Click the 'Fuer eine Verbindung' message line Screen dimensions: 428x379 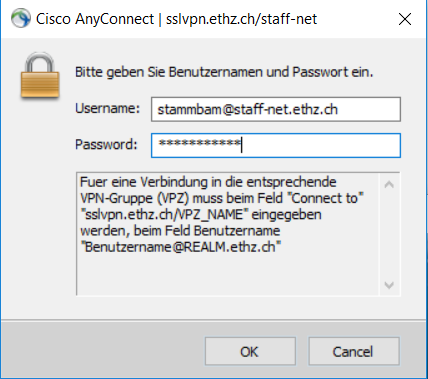(x=208, y=182)
